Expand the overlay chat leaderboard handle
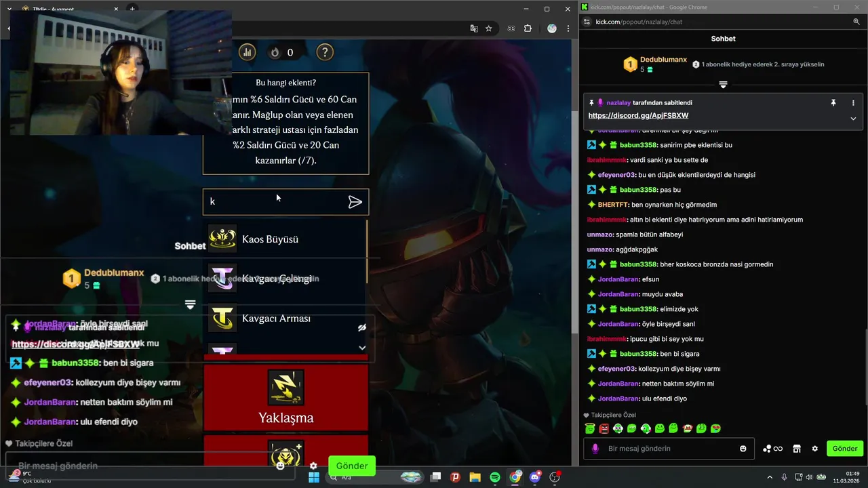Image resolution: width=868 pixels, height=488 pixels. pos(190,305)
